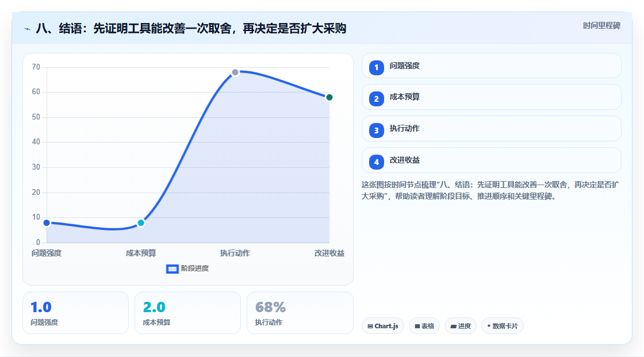Click the header icon before 八、结语 title
This screenshot has width=644, height=357.
27,29
